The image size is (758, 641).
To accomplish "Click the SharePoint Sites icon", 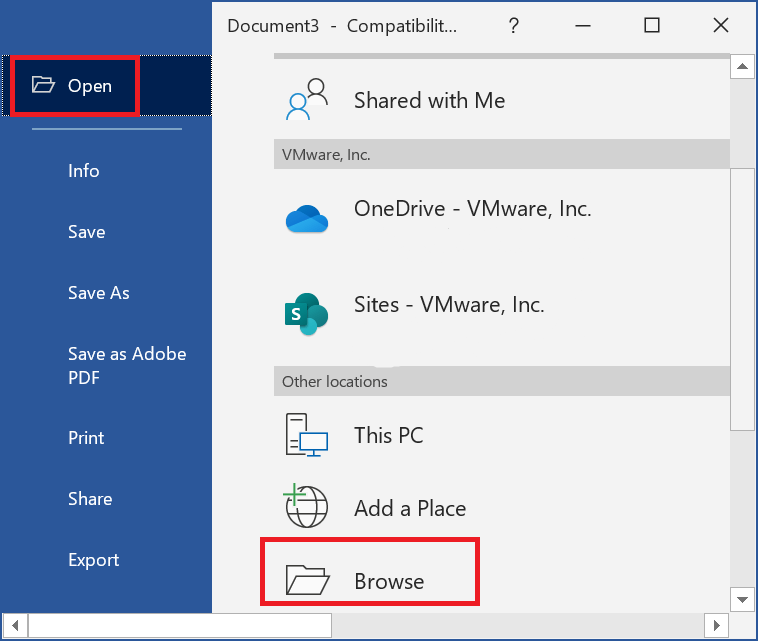I will point(306,314).
